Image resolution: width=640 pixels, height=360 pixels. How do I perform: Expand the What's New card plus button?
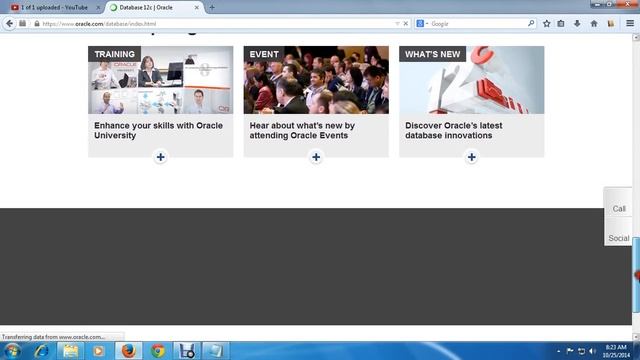(x=471, y=157)
